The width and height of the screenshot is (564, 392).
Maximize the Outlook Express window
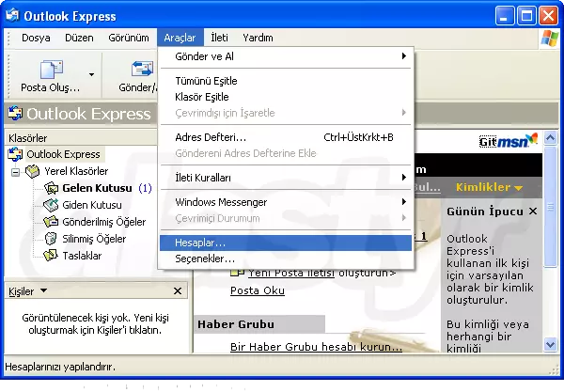point(526,16)
